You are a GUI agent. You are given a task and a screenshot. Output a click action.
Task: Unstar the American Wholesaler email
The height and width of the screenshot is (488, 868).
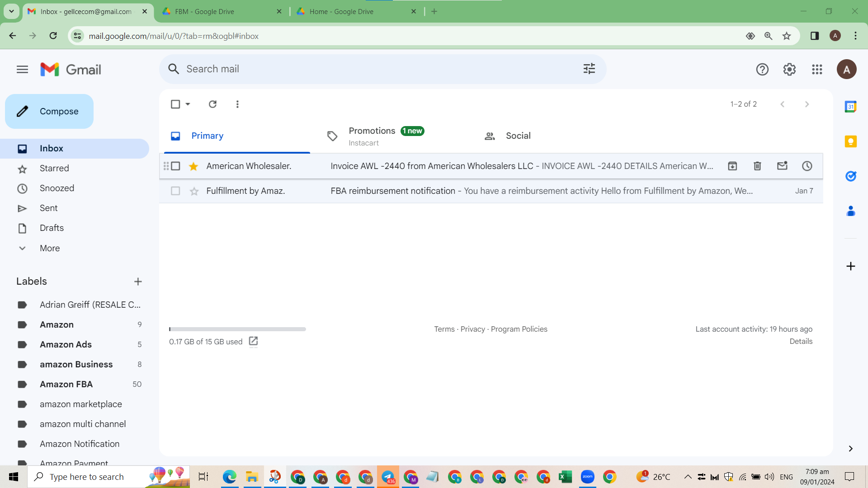pyautogui.click(x=193, y=166)
